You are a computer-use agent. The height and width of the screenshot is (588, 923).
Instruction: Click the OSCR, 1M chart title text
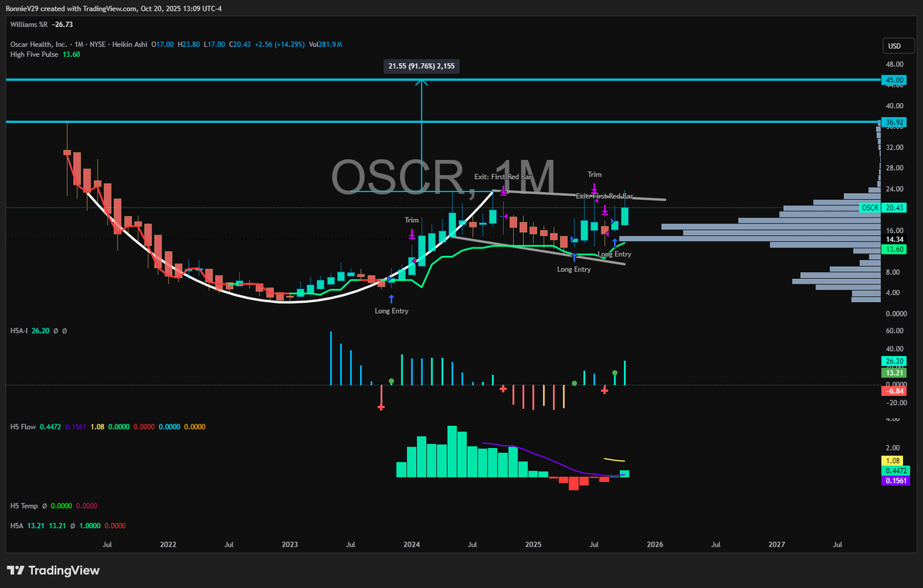(x=443, y=178)
